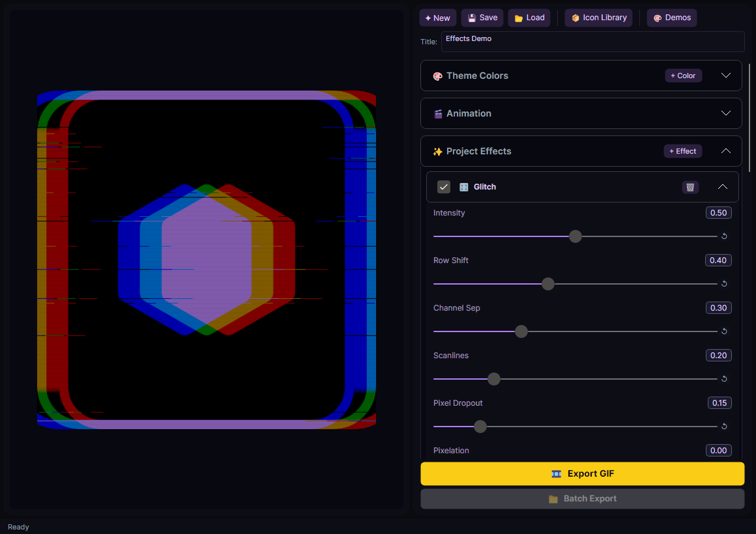Collapse the Glitch effect panel
756x534 pixels.
[x=722, y=187]
